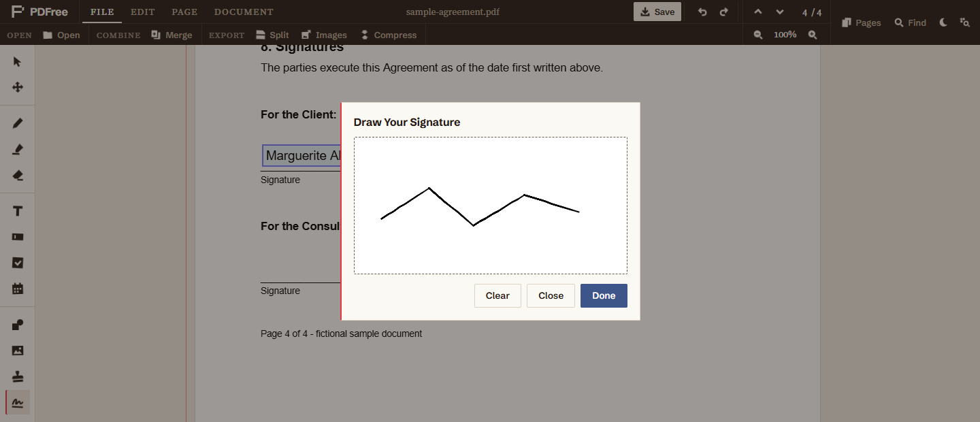The height and width of the screenshot is (422, 980).
Task: Open the Pages panel
Action: 861,22
